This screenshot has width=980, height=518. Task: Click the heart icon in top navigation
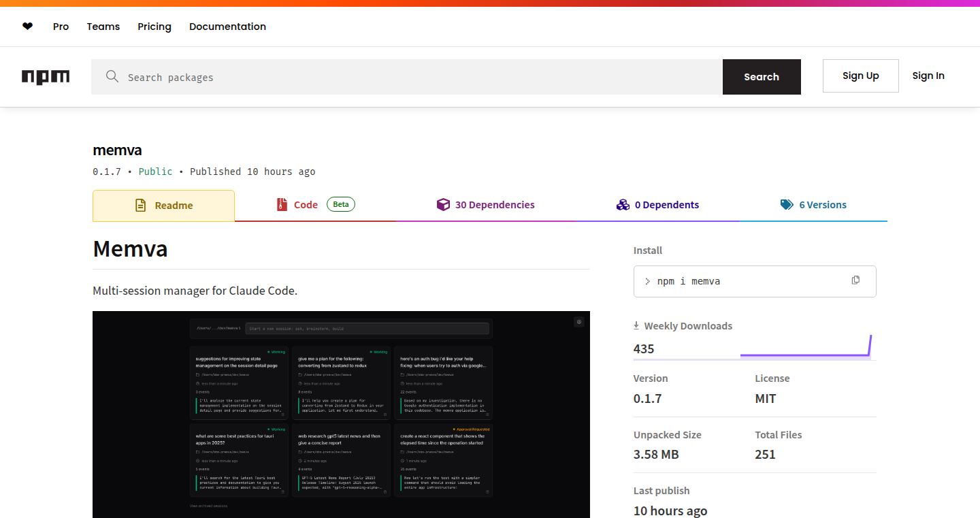(27, 27)
